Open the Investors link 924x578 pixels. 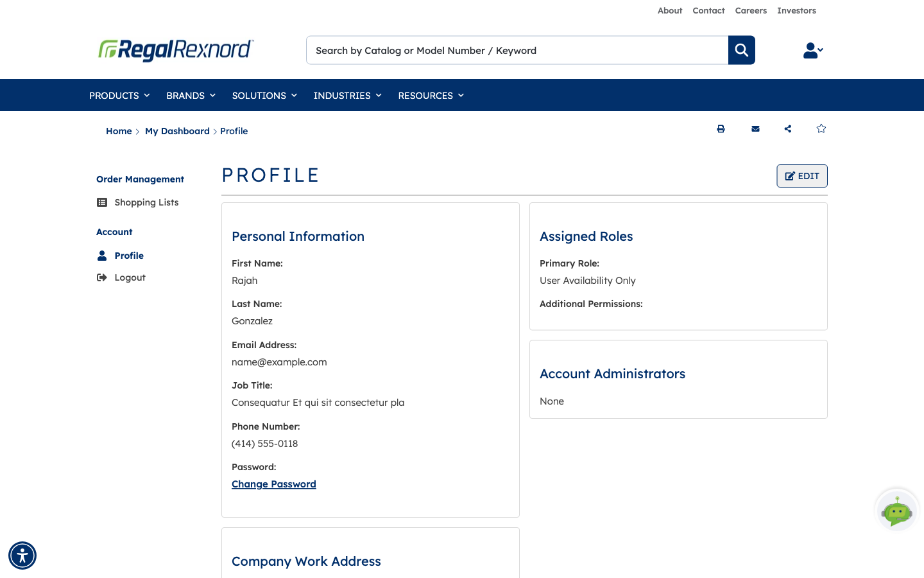click(796, 10)
